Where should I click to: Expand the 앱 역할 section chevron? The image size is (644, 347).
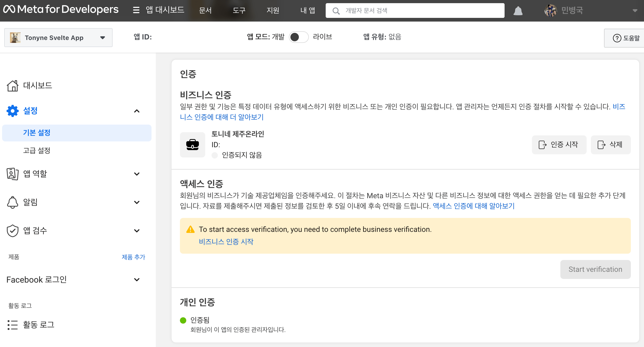(137, 174)
